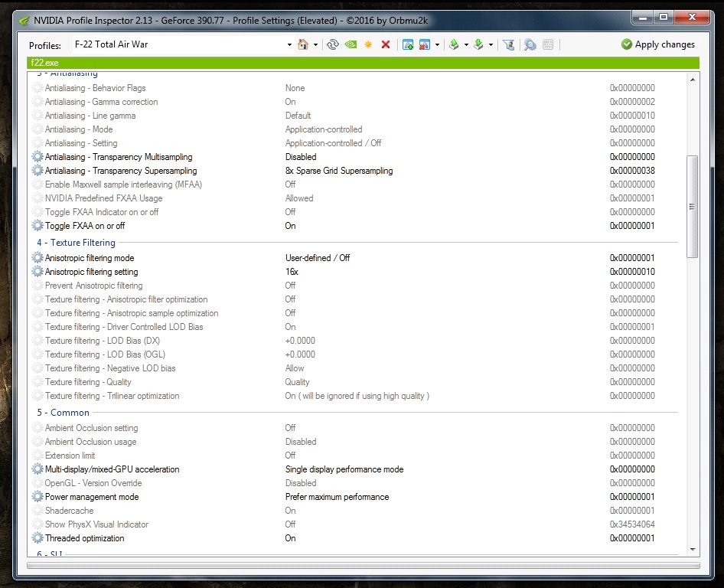Scan for unknown settings with magnifier gear icon
Image resolution: width=724 pixels, height=588 pixels.
[x=530, y=44]
